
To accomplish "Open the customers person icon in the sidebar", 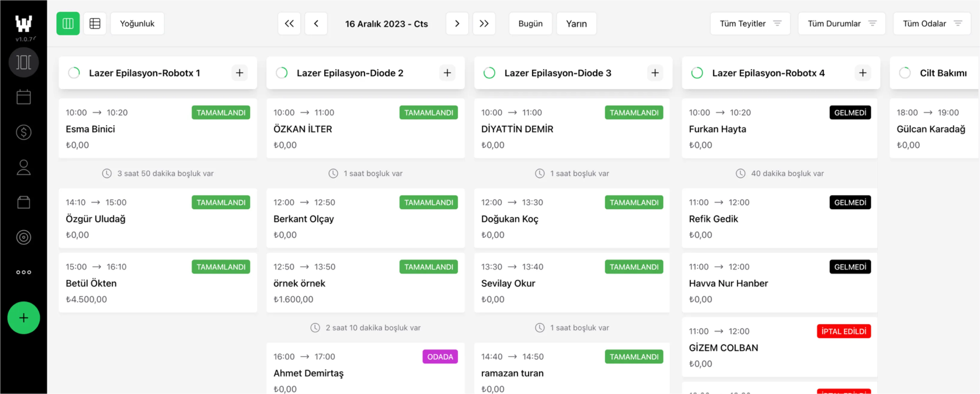I will click(24, 167).
